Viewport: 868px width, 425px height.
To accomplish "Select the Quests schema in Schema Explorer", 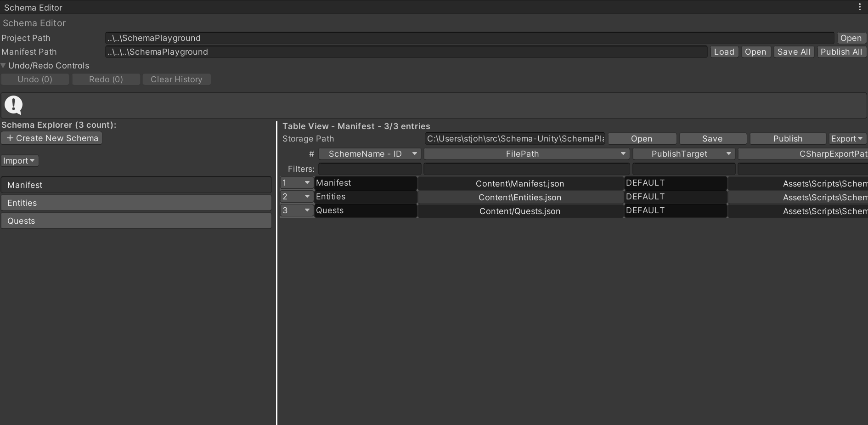I will [x=136, y=221].
